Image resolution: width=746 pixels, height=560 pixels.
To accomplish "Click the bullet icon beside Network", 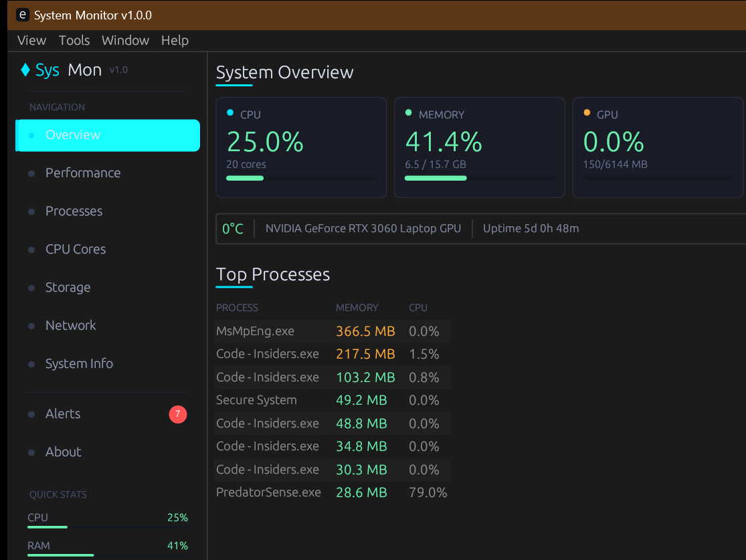I will 31,326.
